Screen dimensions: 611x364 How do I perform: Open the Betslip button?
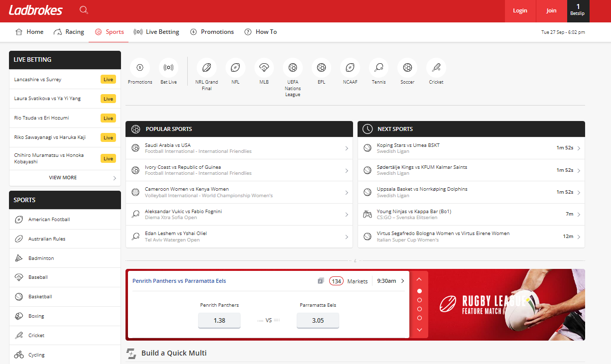[x=578, y=11]
